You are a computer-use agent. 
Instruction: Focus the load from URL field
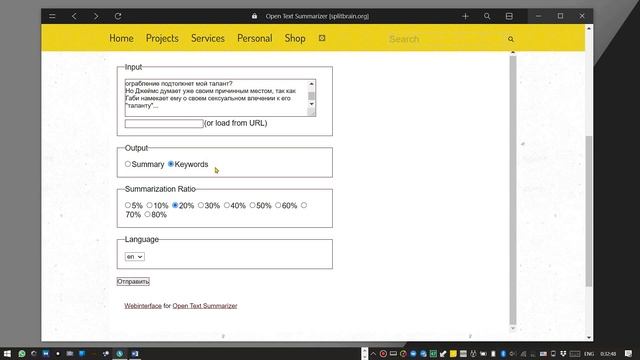(164, 123)
